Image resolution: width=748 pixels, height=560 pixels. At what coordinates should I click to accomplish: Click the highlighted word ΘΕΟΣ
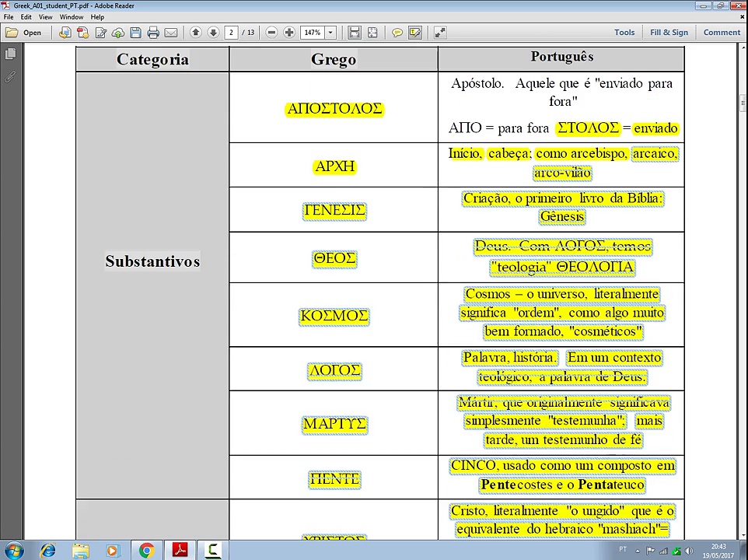(x=334, y=258)
